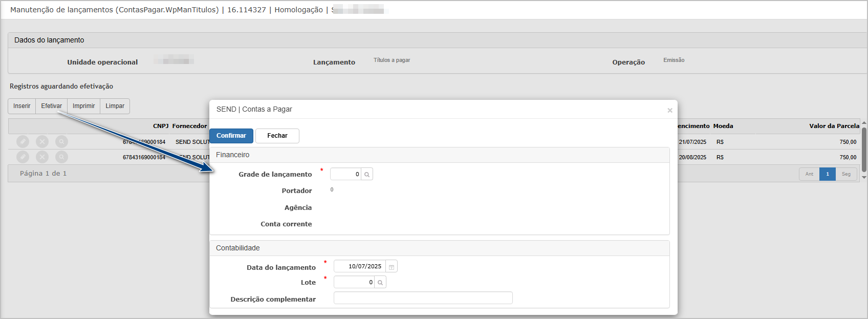Click the Inserir toolbar button
The width and height of the screenshot is (868, 319).
click(x=21, y=106)
